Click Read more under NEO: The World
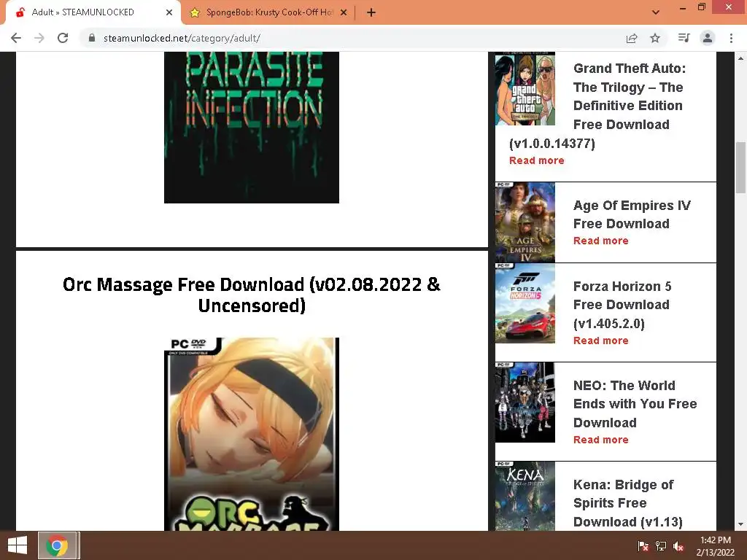The width and height of the screenshot is (747, 560). (601, 440)
